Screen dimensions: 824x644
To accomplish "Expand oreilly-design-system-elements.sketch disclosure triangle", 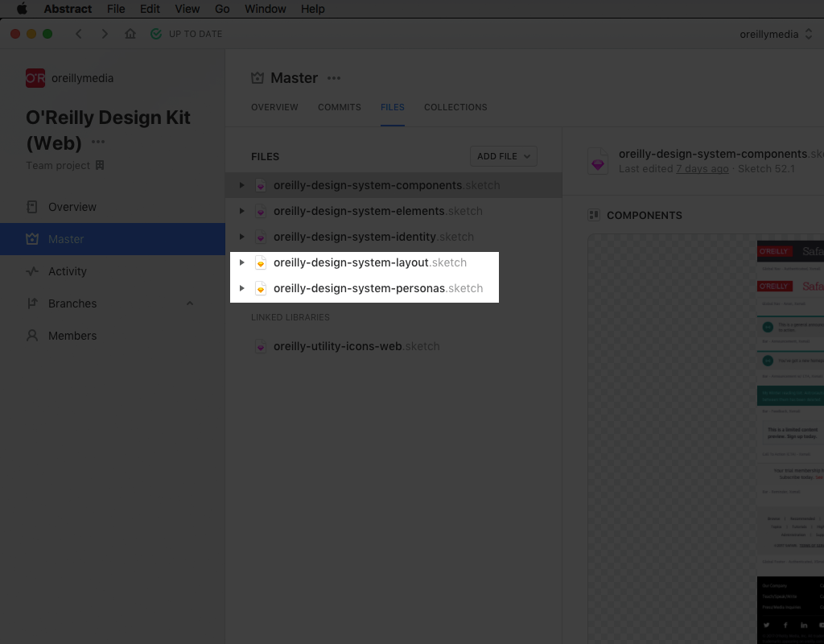I will (x=241, y=211).
